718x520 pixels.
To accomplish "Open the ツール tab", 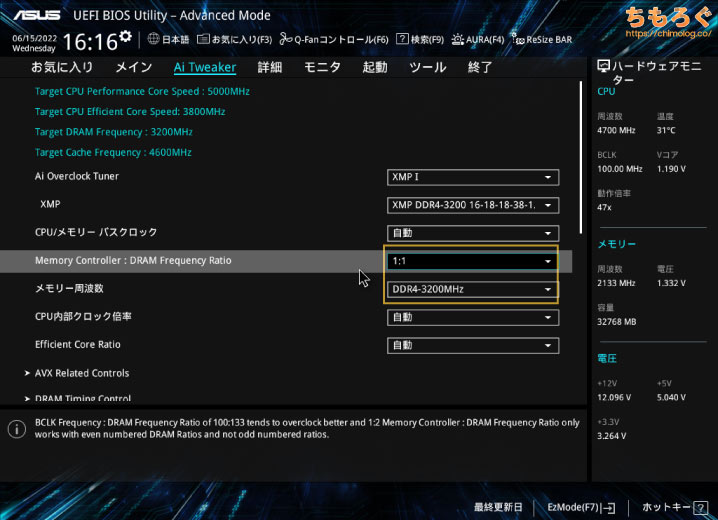I will 428,67.
